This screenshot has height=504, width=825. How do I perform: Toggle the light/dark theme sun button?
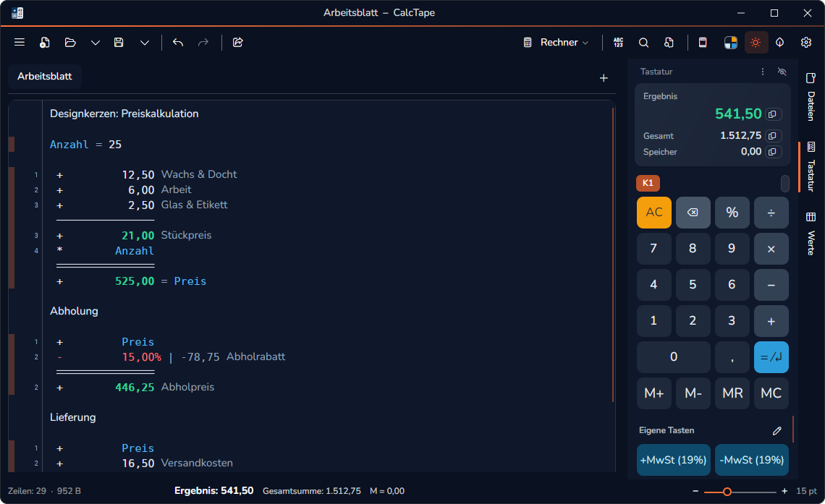756,43
